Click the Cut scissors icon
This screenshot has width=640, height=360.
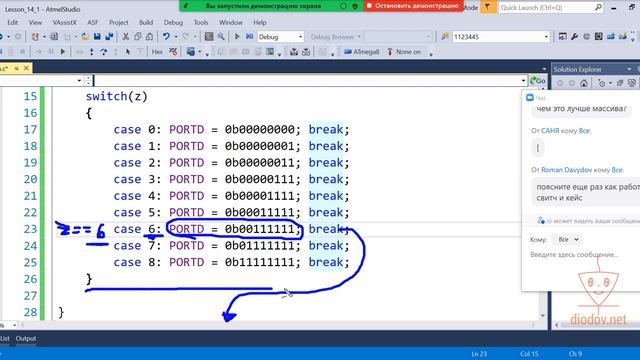click(126, 37)
